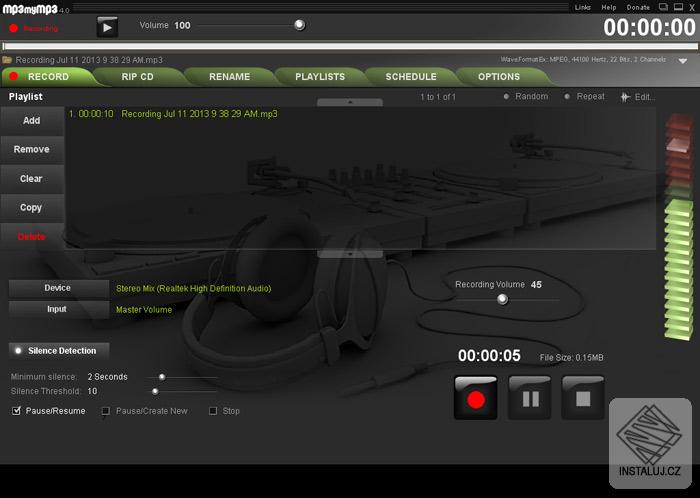Click the bottom playlist arrow handle
The width and height of the screenshot is (700, 498).
pos(350,254)
